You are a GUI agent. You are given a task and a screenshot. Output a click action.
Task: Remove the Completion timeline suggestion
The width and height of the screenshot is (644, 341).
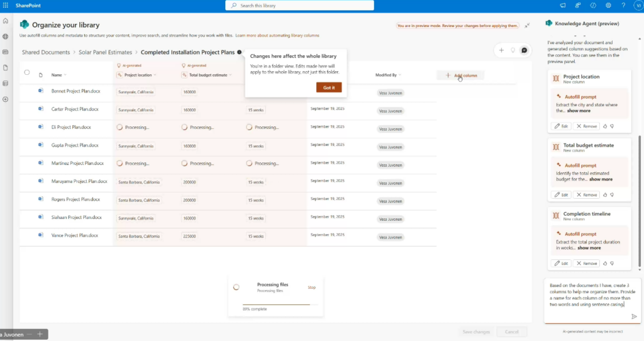click(587, 264)
